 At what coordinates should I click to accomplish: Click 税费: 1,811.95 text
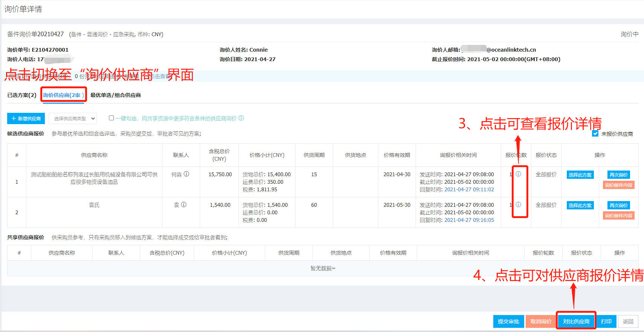pyautogui.click(x=260, y=189)
